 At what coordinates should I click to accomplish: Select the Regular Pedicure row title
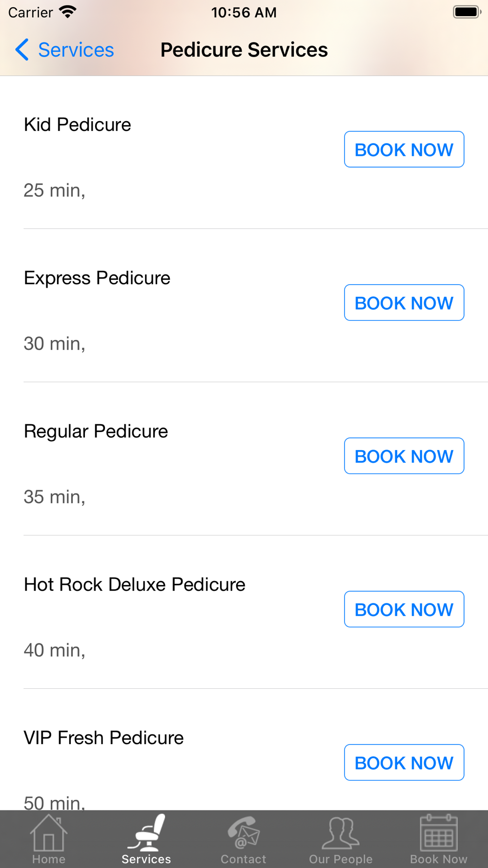96,432
